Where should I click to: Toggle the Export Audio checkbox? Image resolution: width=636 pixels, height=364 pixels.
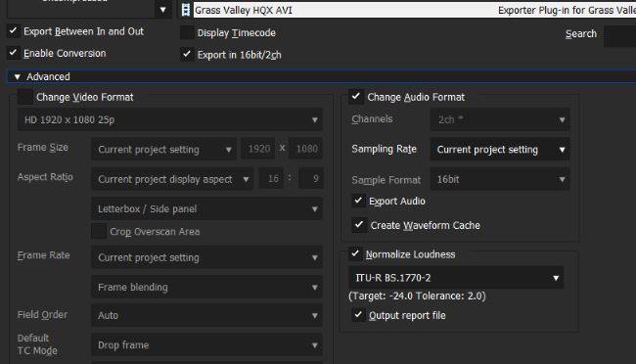click(x=358, y=201)
